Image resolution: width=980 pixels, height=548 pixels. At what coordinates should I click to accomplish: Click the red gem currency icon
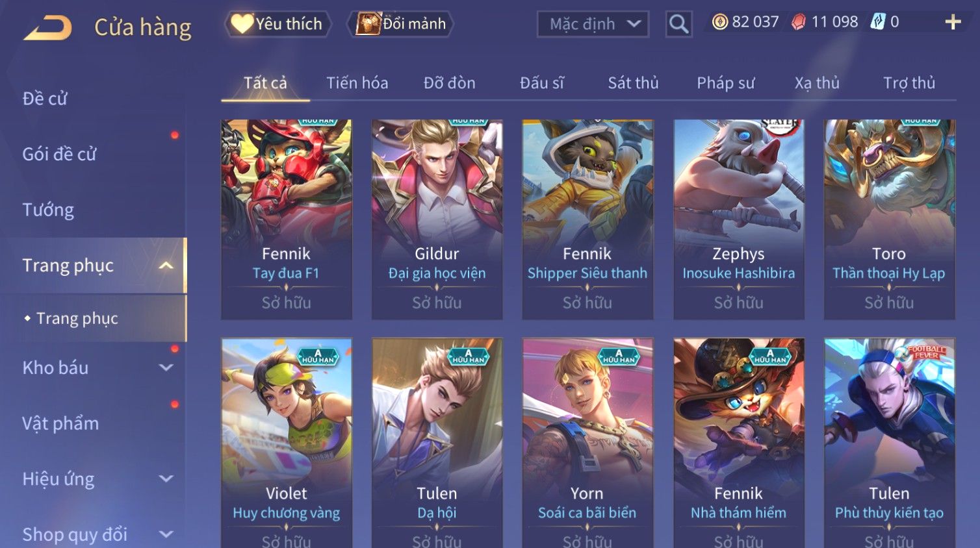pyautogui.click(x=799, y=22)
